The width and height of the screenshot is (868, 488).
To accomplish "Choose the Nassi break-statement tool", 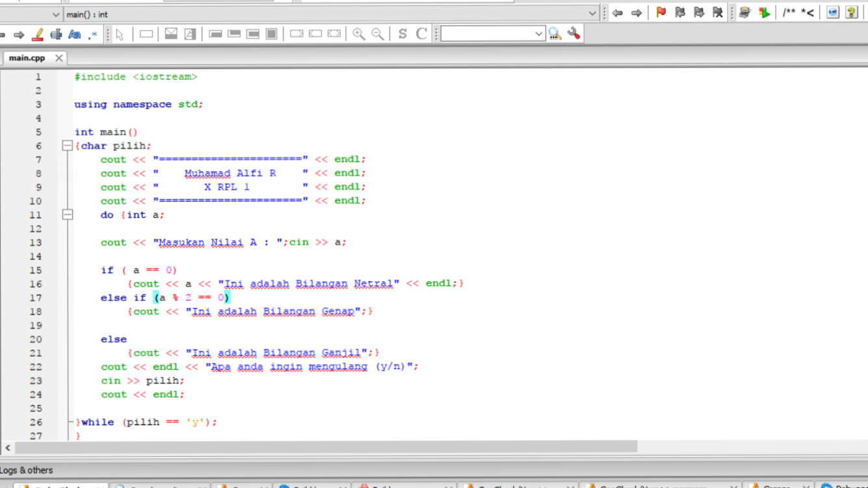I will coord(296,34).
